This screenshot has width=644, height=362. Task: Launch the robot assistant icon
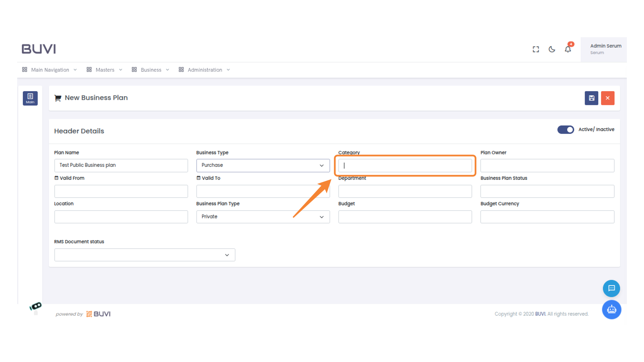[611, 309]
